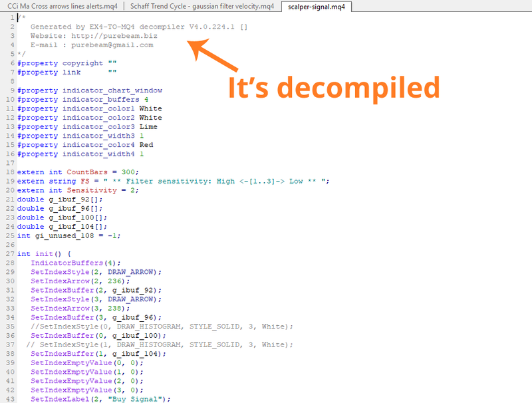Click commented '//SetIndexStyle(0, DRAW_HISTOGRAM' line
The width and height of the screenshot is (532, 403).
click(x=162, y=327)
